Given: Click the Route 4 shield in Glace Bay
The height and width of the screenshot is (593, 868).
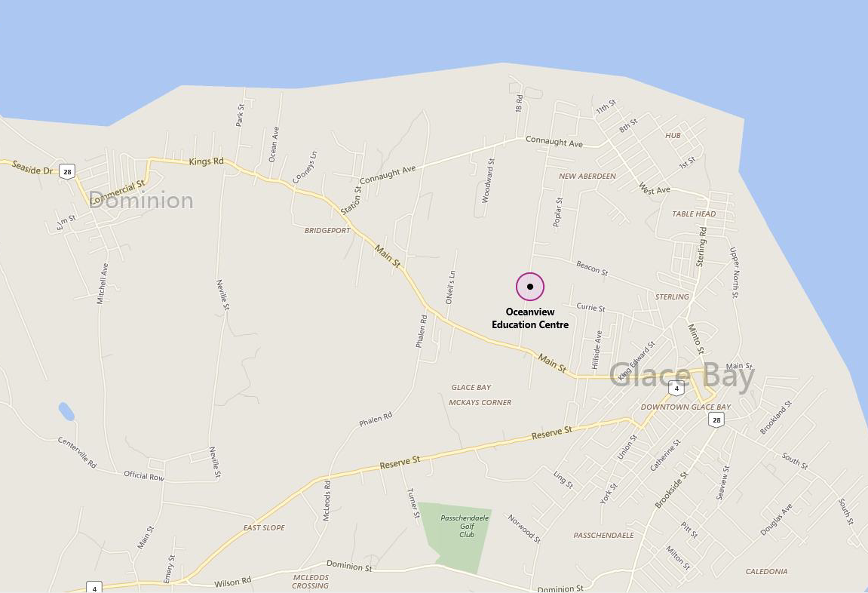Looking at the screenshot, I should pyautogui.click(x=676, y=388).
